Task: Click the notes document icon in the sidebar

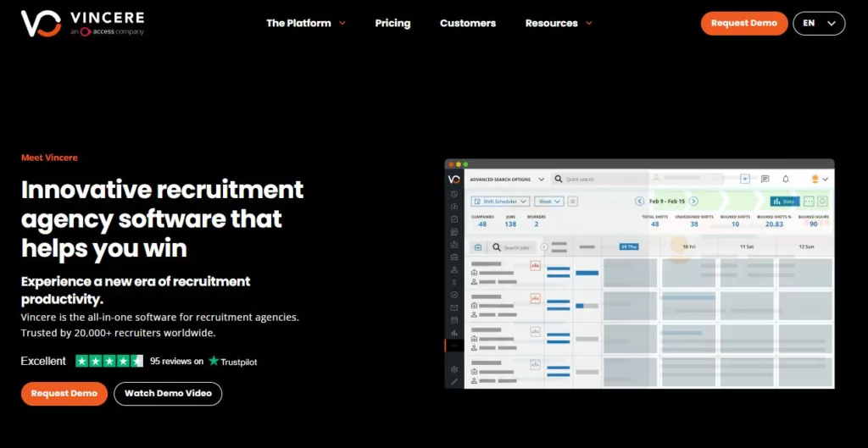Action: [x=454, y=232]
